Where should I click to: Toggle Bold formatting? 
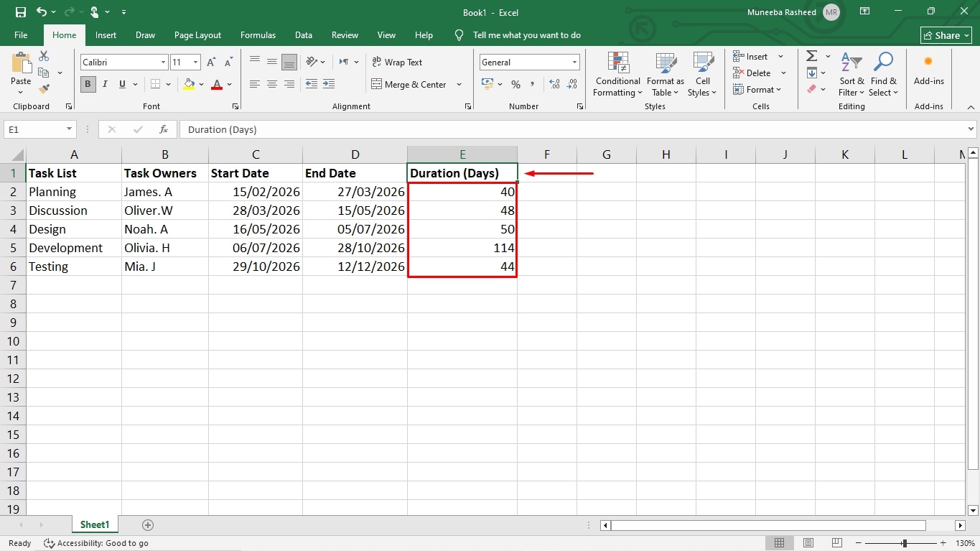88,84
